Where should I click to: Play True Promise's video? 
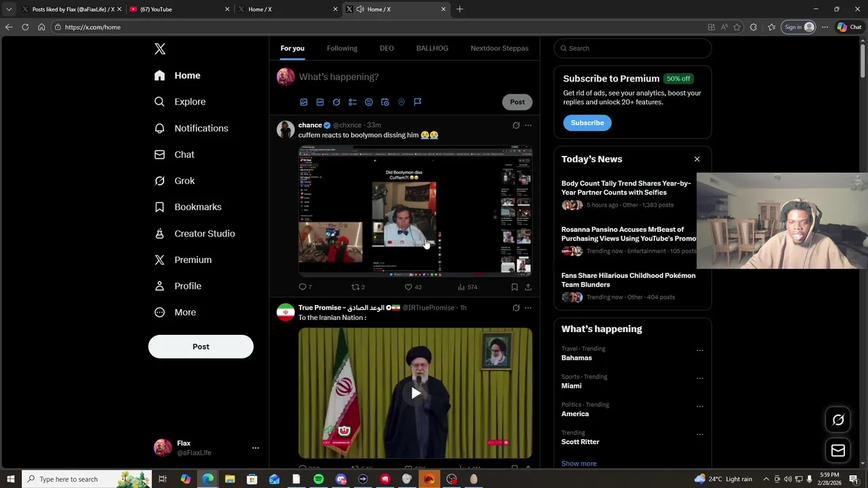(416, 393)
